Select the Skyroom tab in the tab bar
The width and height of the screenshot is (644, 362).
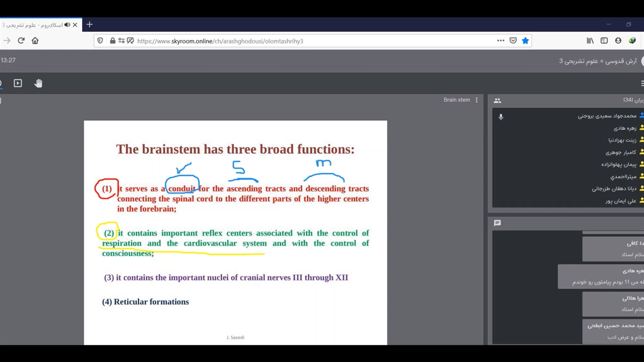pos(33,25)
